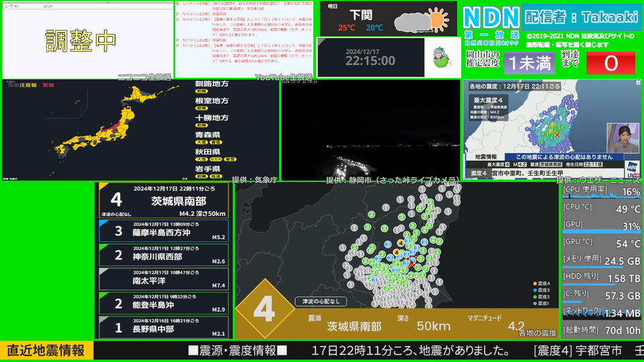Click the 直近地震情報 ticker label

pos(46,351)
